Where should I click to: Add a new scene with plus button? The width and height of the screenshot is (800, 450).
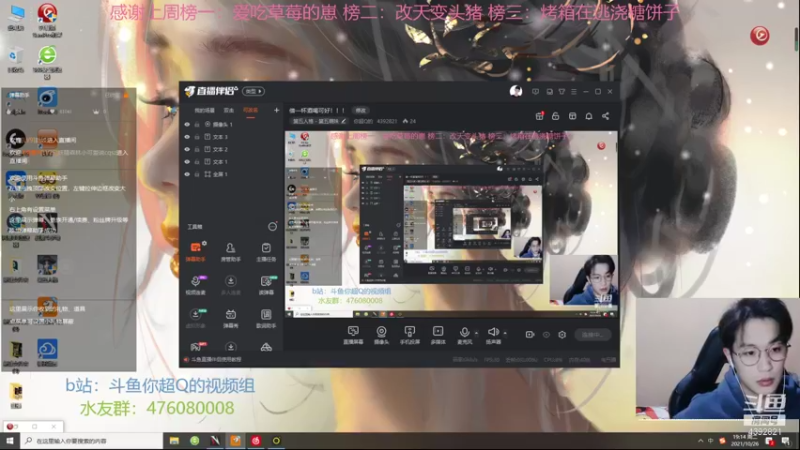tap(277, 110)
